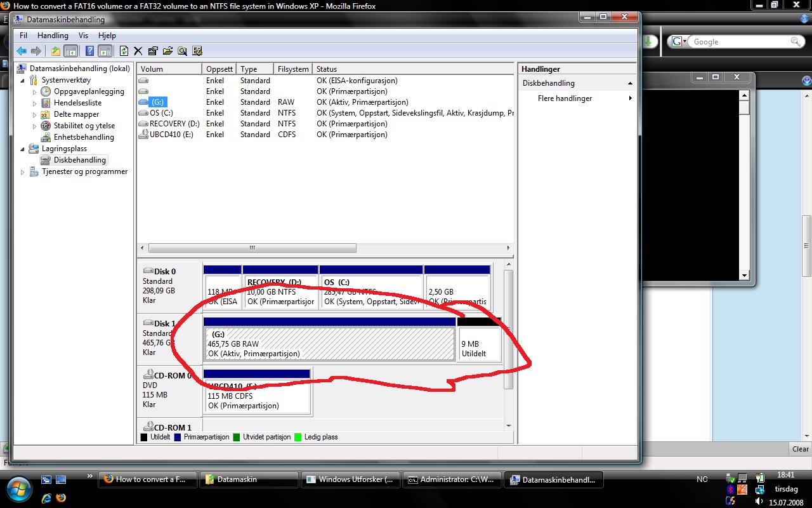Click the Stabilitet og ytelse icon
Image resolution: width=812 pixels, height=508 pixels.
coord(46,126)
